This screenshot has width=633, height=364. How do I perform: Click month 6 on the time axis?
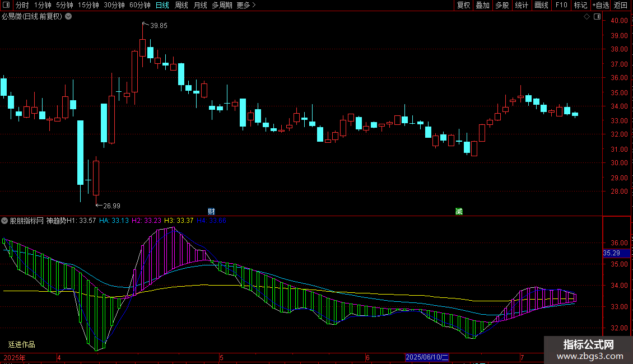367,357
